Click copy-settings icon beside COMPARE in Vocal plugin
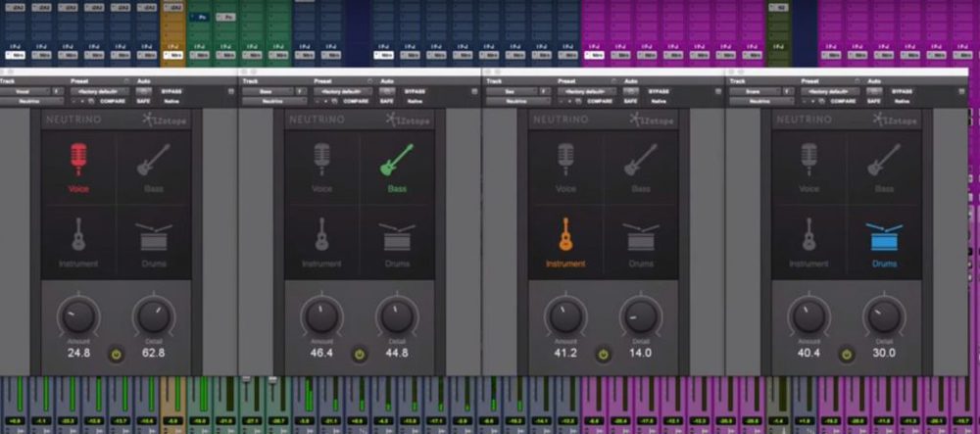The width and height of the screenshot is (980, 434). click(x=91, y=101)
